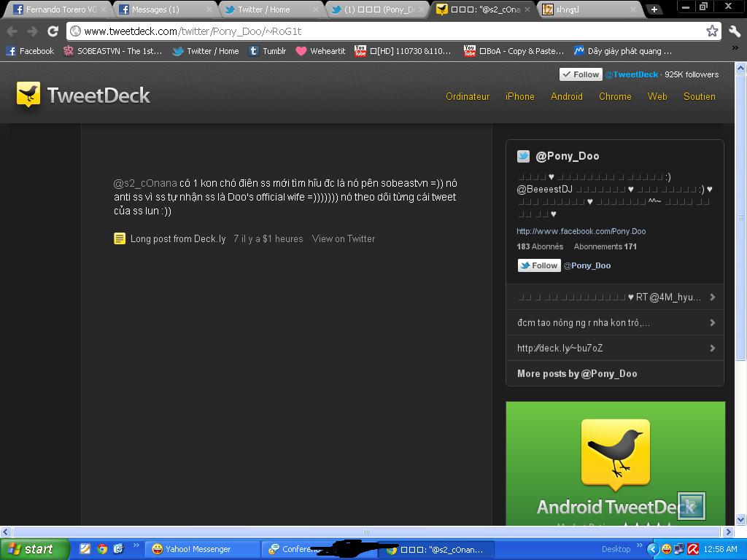Click the TweetDeck yellow bird logo
Image resolution: width=747 pixels, height=560 pixels.
coord(28,94)
